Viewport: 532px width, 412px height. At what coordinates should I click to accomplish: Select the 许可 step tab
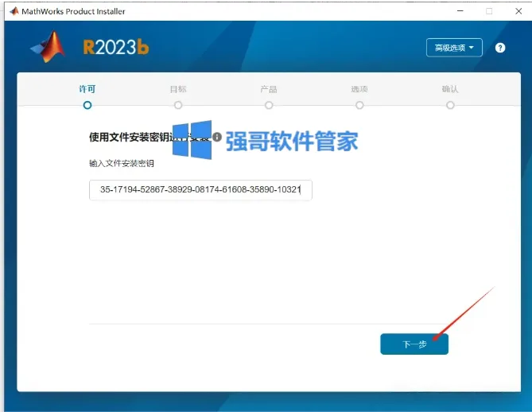(x=87, y=89)
